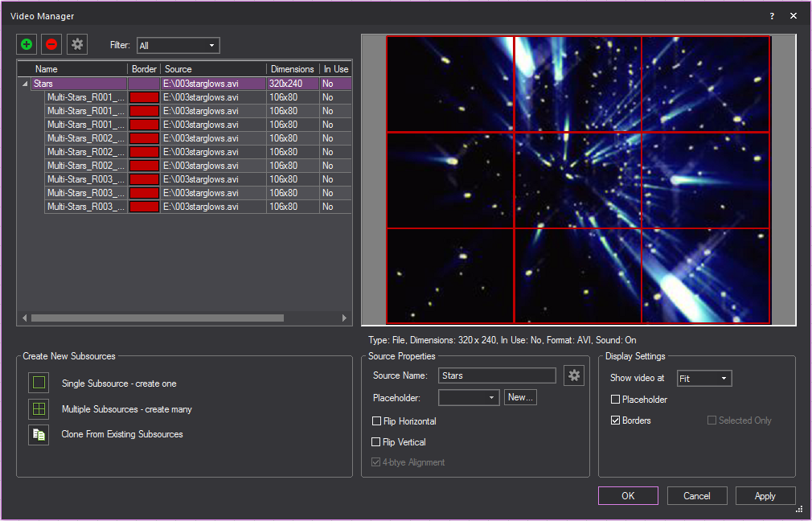812x521 pixels.
Task: Open the gear beside Source Name field
Action: pos(574,375)
